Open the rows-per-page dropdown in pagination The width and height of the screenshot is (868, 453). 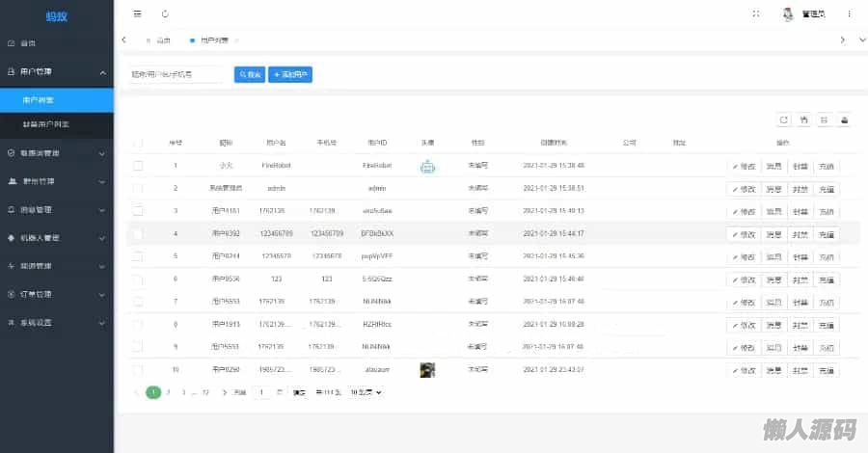click(366, 392)
